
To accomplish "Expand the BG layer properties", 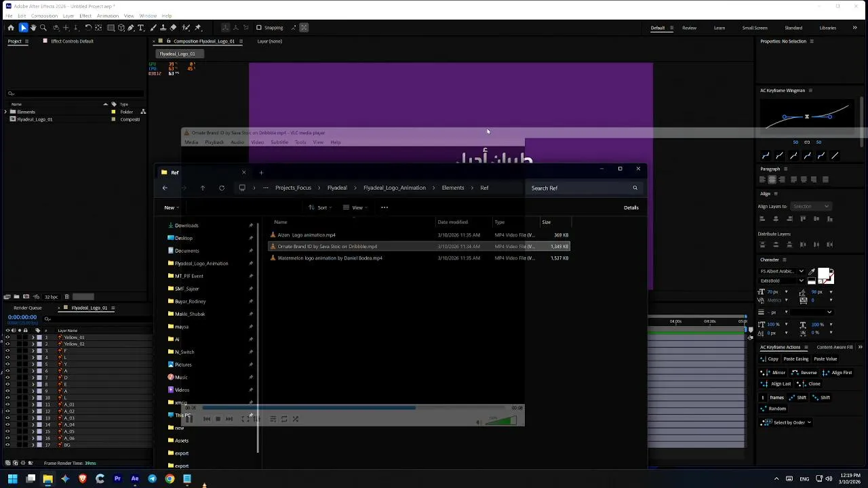I will click(33, 445).
